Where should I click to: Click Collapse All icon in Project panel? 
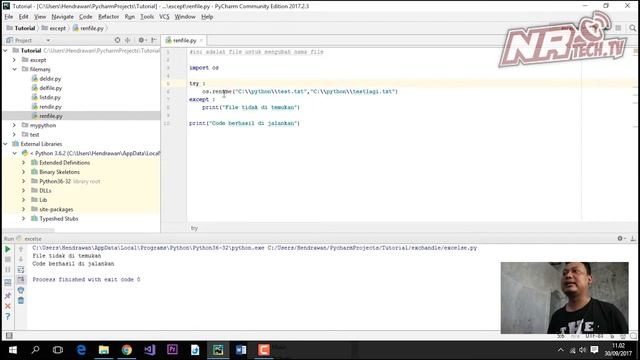click(x=127, y=40)
